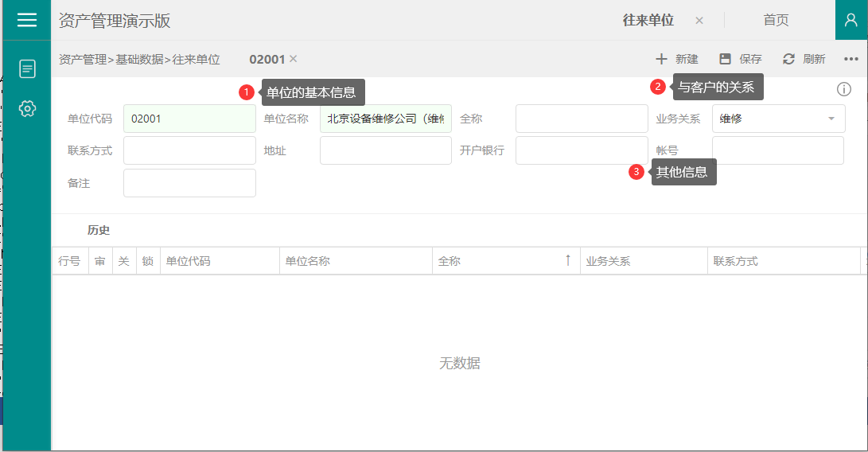Click the 刷新 (refresh) button

click(804, 59)
